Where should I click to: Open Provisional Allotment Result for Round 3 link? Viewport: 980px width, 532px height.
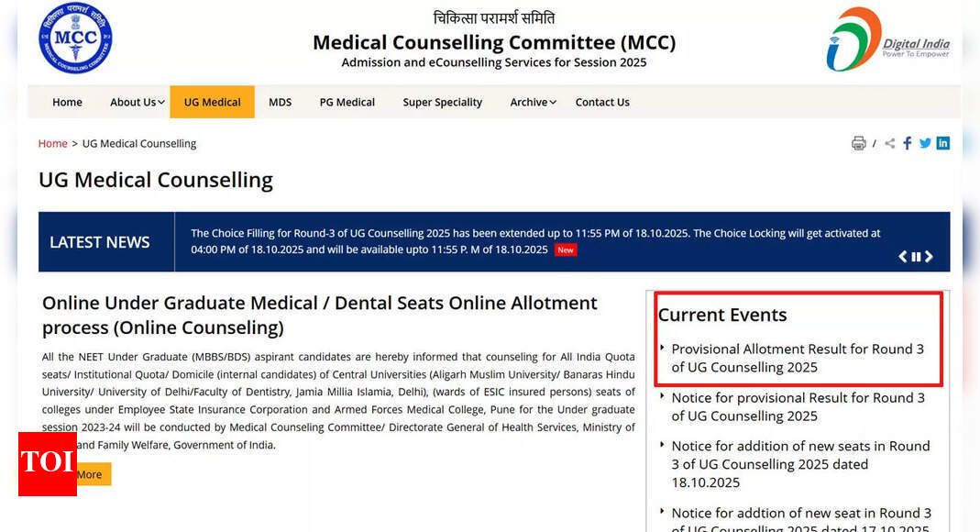point(798,358)
